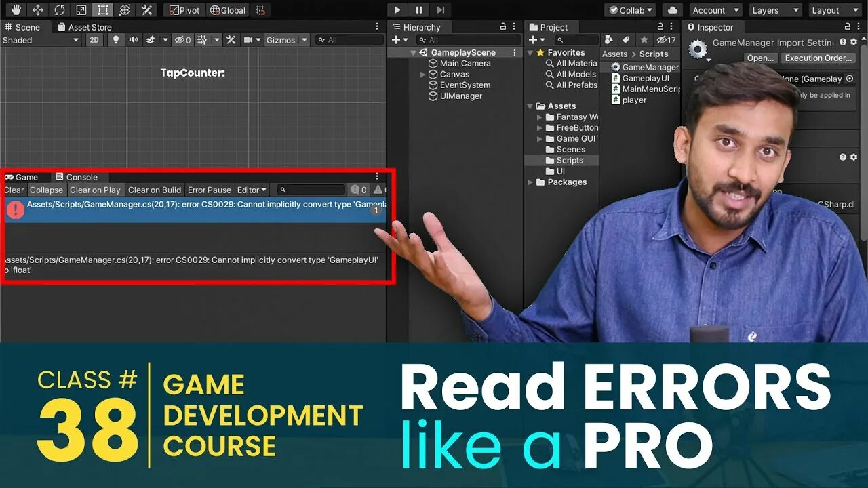This screenshot has height=488, width=868.
Task: Toggle Clear on Play in Console
Action: [x=95, y=190]
